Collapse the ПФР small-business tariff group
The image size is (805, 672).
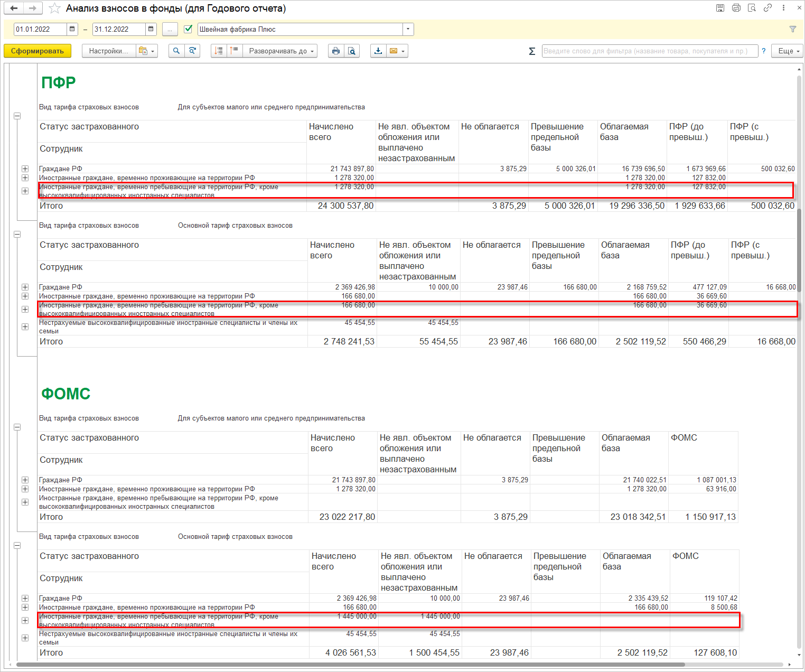point(17,116)
